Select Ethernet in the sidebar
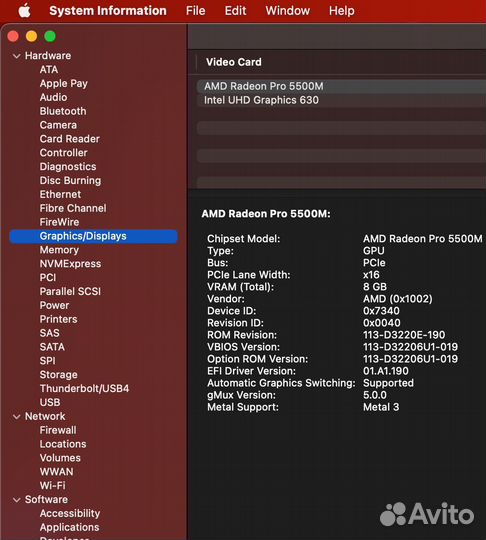Viewport: 486px width, 540px height. click(60, 194)
